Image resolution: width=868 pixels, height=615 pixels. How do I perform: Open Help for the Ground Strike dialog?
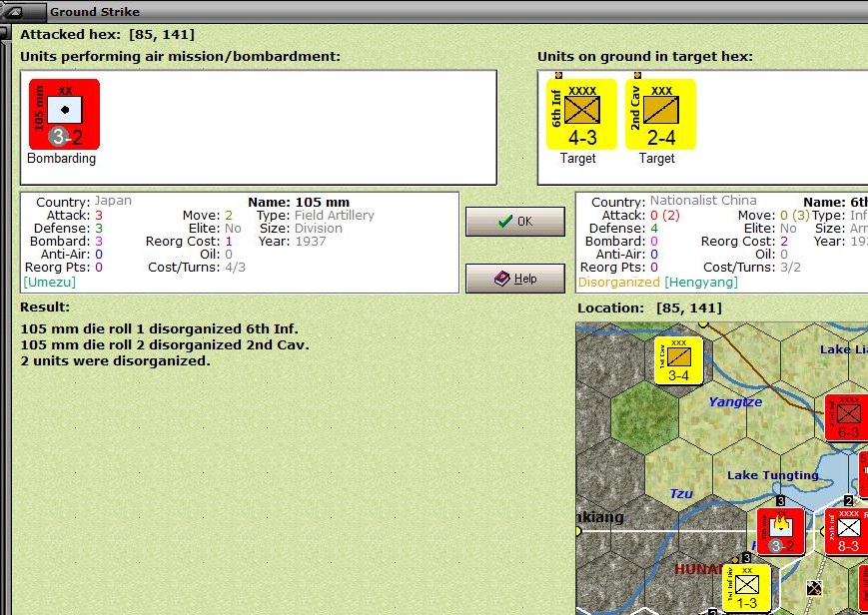[x=515, y=279]
